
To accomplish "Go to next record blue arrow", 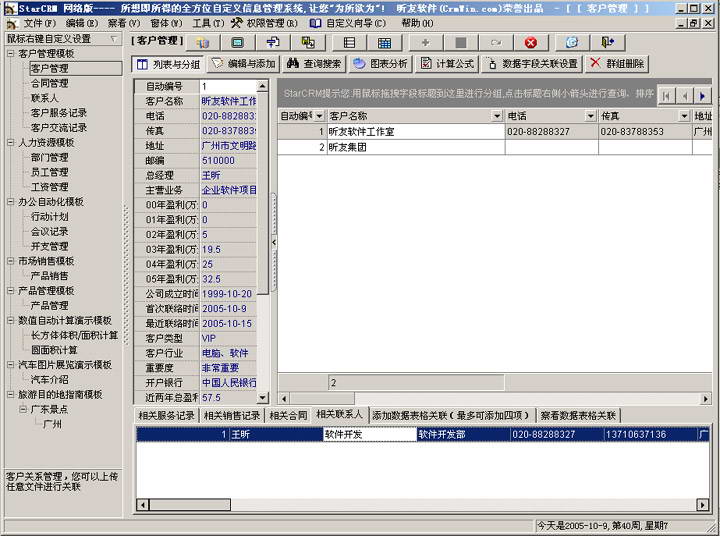I will tap(702, 96).
